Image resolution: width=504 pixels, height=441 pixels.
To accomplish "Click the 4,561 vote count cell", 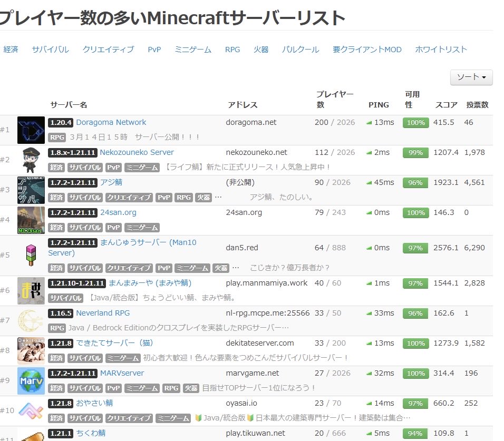I will click(474, 182).
